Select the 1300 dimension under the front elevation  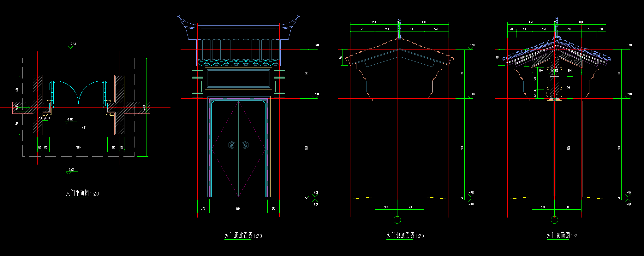click(x=238, y=208)
